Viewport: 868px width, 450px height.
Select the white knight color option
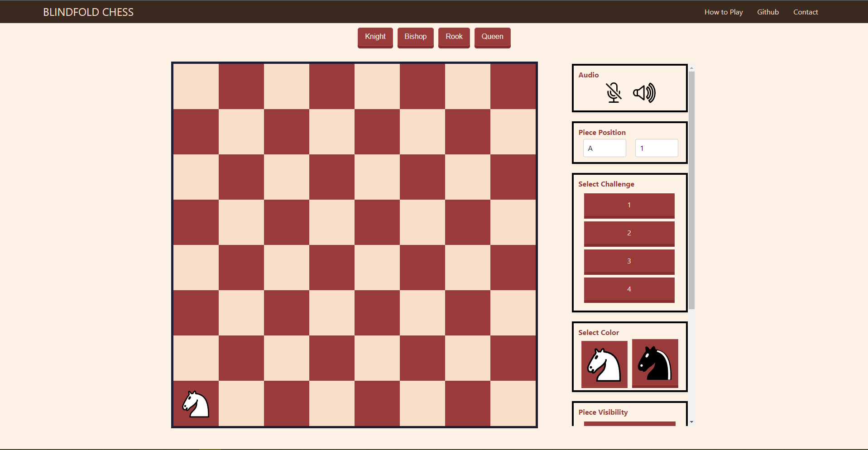(x=604, y=364)
